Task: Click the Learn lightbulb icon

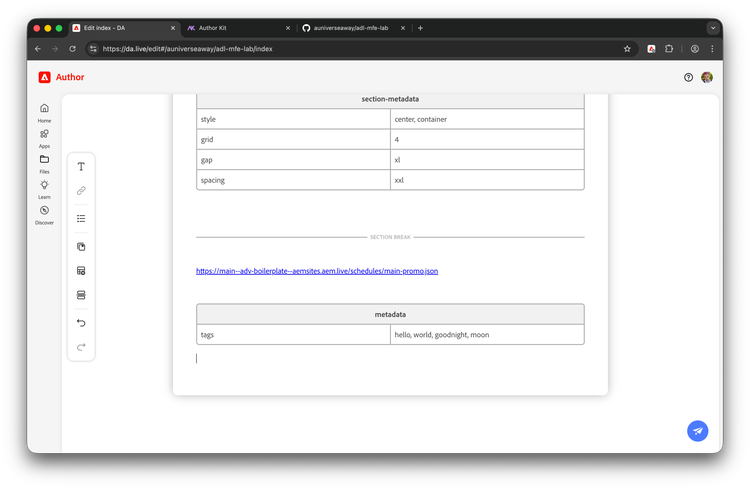Action: pyautogui.click(x=44, y=185)
